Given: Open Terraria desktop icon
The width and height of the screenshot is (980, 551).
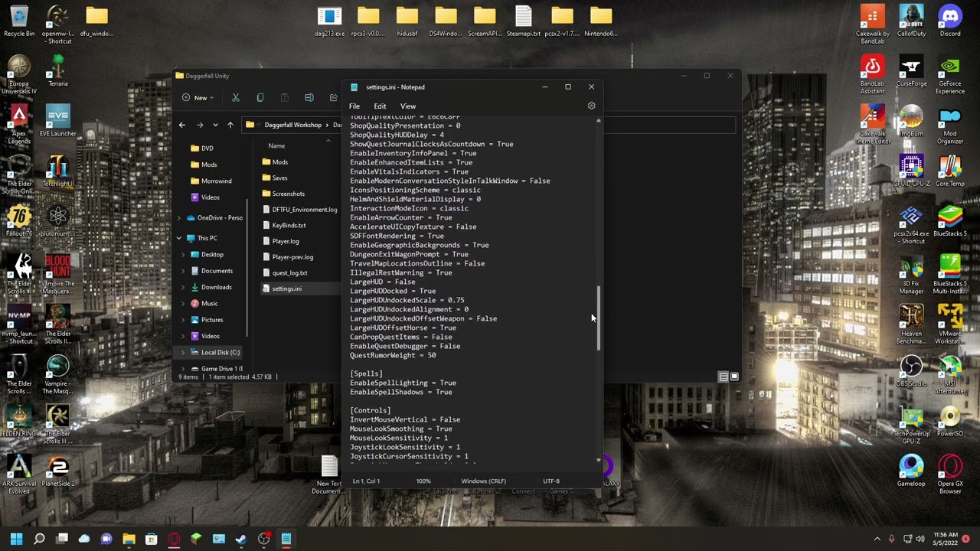Looking at the screenshot, I should [57, 70].
